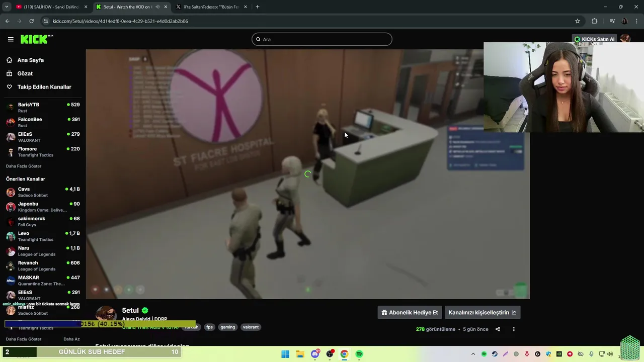Close the SALİHOW YouTube tab
The width and height of the screenshot is (644, 362).
[x=86, y=7]
